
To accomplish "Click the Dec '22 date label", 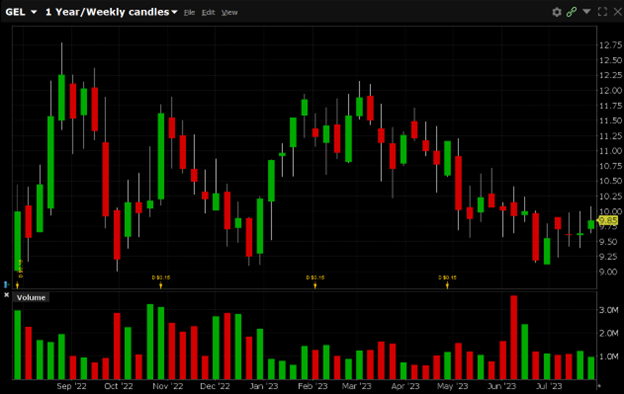I will click(x=215, y=386).
